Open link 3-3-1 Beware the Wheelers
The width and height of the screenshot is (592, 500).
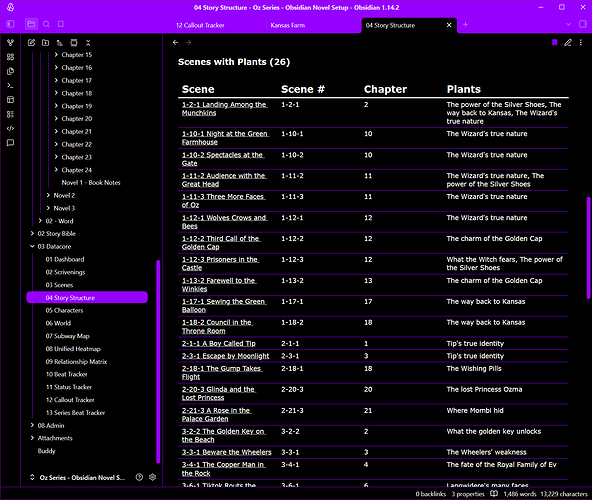[227, 452]
